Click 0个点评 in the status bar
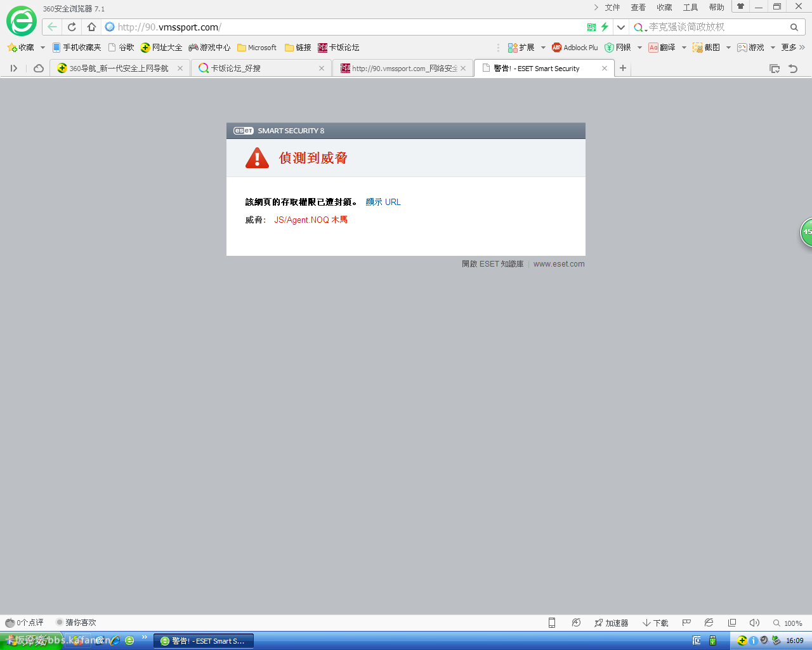 (25, 623)
